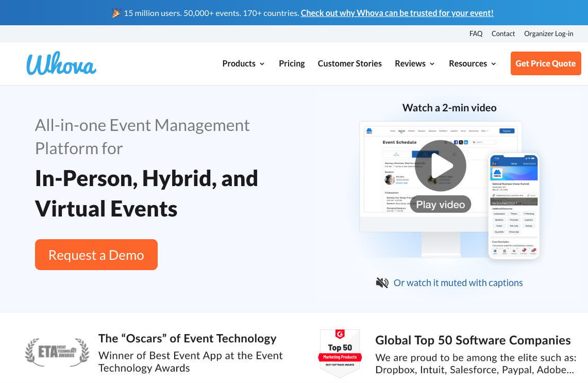Click 'Global Top 50 Software Companies' heading
This screenshot has width=588, height=383.
point(473,340)
